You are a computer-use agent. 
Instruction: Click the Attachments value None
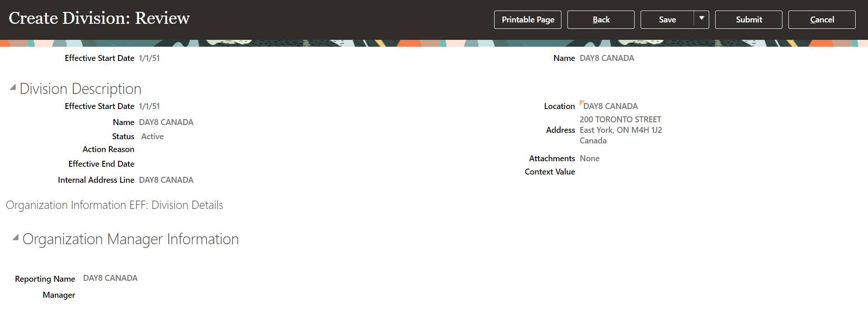pyautogui.click(x=589, y=159)
